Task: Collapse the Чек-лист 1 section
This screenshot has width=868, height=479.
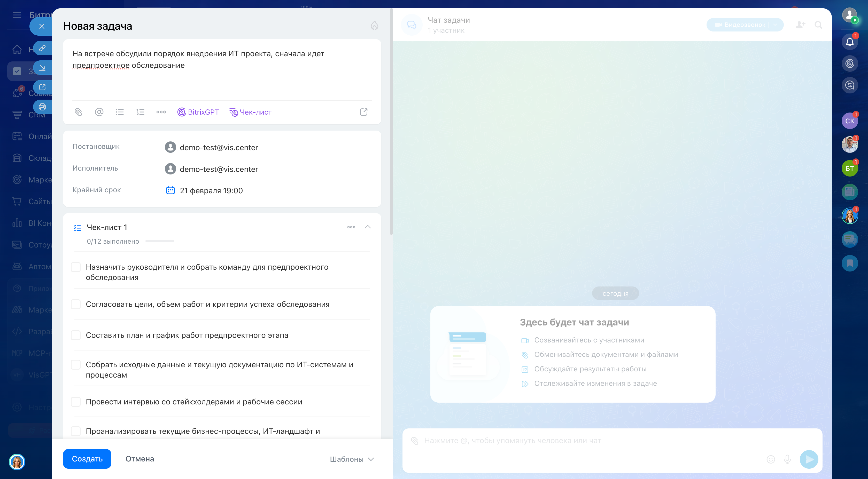Action: coord(368,227)
